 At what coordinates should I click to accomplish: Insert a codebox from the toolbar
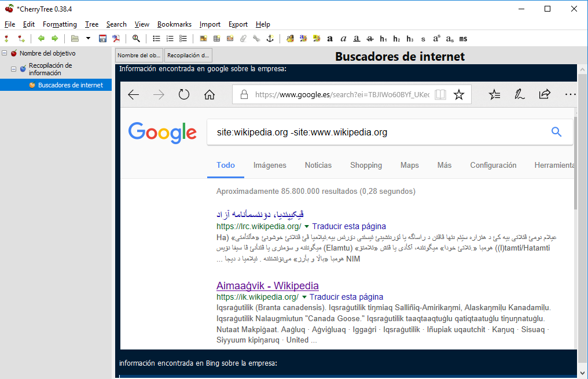[230, 39]
